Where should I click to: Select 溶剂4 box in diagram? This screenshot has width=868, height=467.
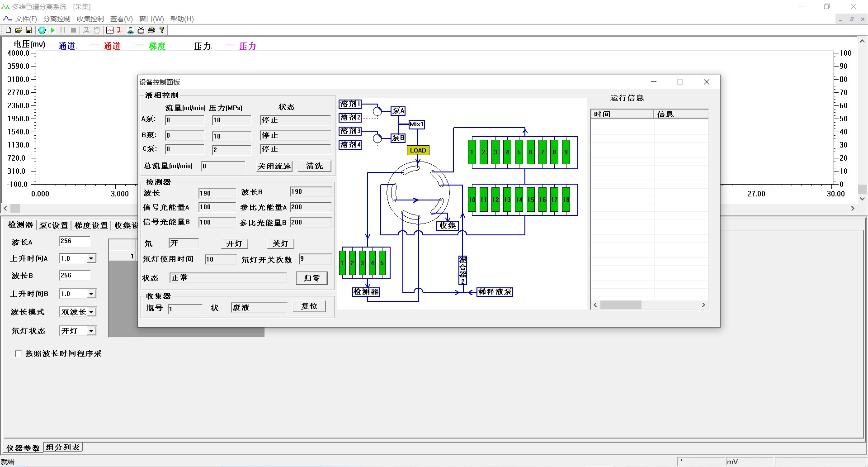point(350,145)
